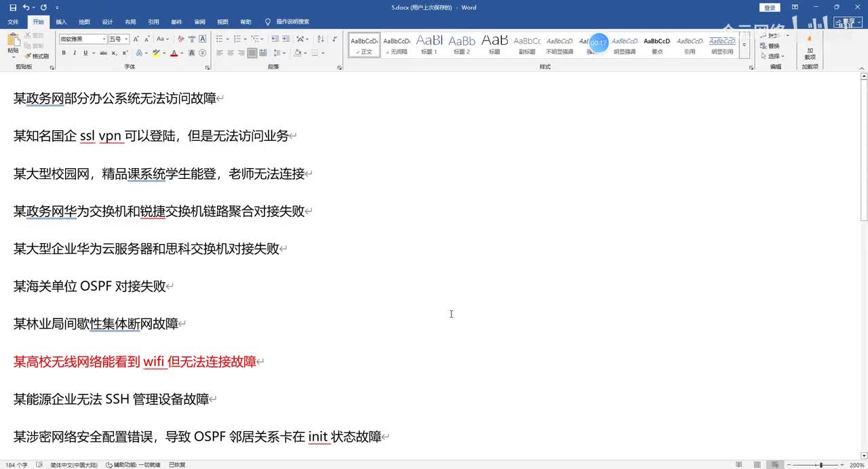Open the font size dropdown (五号)
Image resolution: width=868 pixels, height=469 pixels.
click(x=126, y=39)
